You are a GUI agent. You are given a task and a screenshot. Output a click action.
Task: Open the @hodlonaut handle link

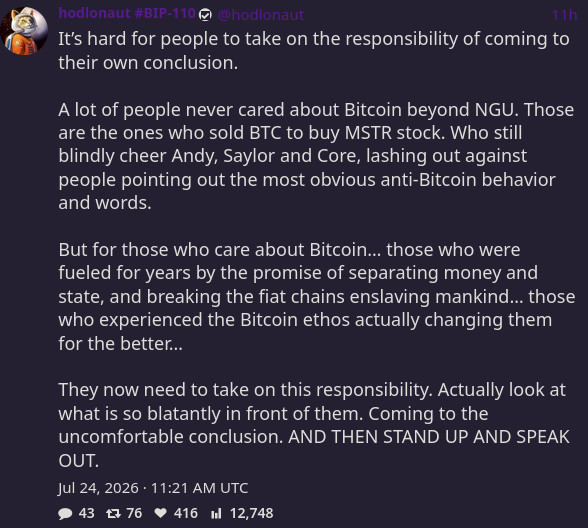tap(261, 15)
